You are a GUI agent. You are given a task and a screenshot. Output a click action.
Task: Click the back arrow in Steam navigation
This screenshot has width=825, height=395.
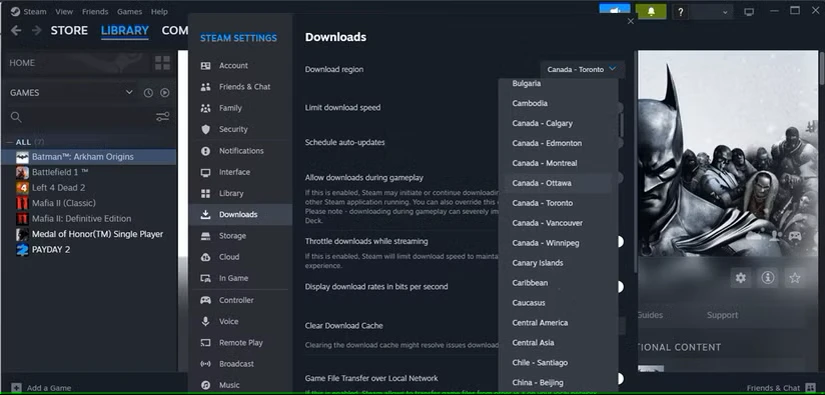click(x=16, y=31)
